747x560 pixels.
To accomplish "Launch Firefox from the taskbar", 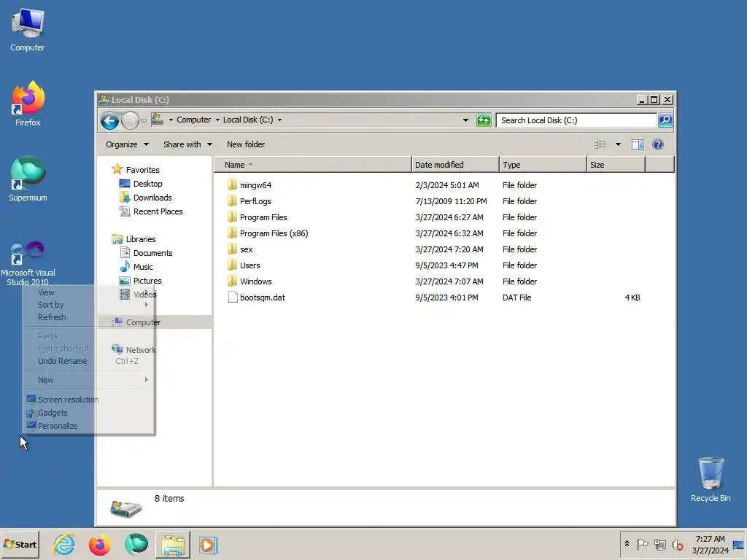I will 100,545.
